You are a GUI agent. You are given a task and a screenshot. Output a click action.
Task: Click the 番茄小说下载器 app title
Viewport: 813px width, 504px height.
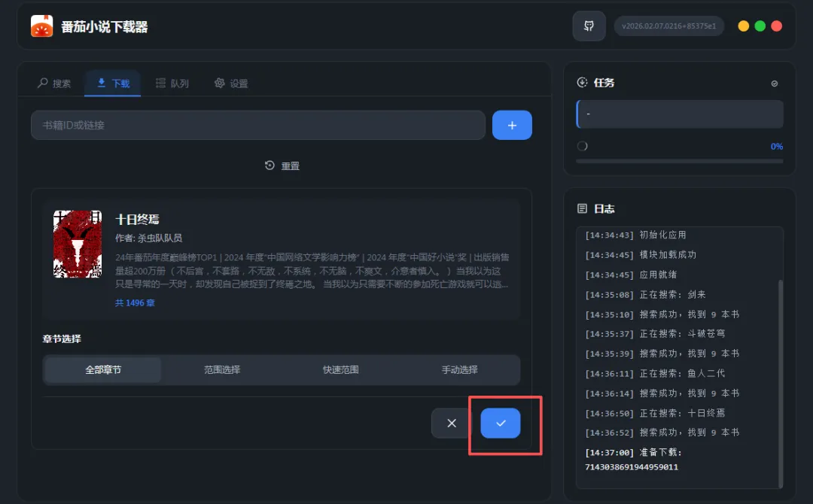point(104,26)
